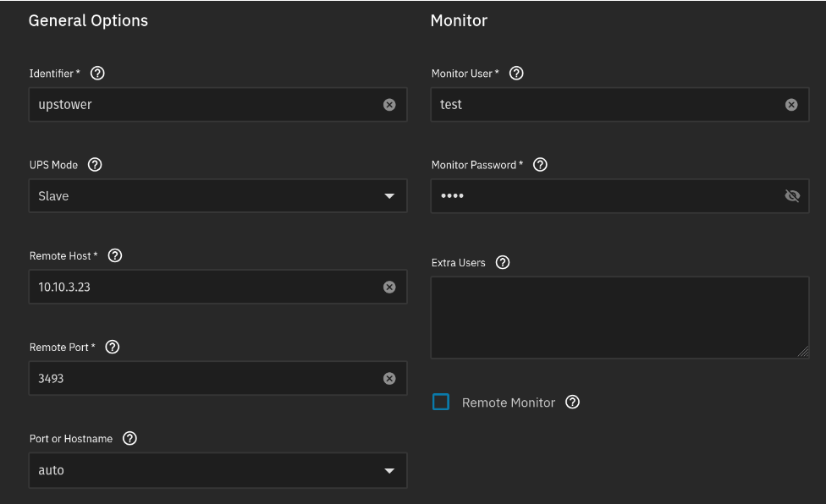Clear the Remote Host value

tap(389, 288)
